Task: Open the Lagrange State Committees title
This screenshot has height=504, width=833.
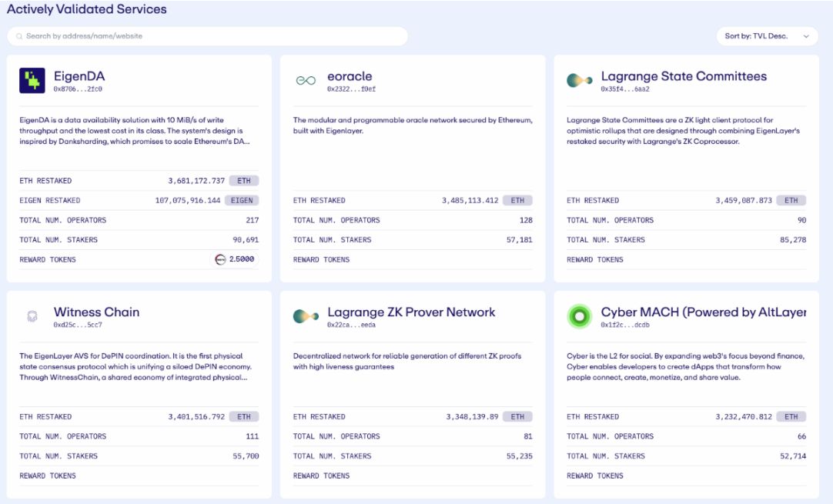Action: click(684, 76)
